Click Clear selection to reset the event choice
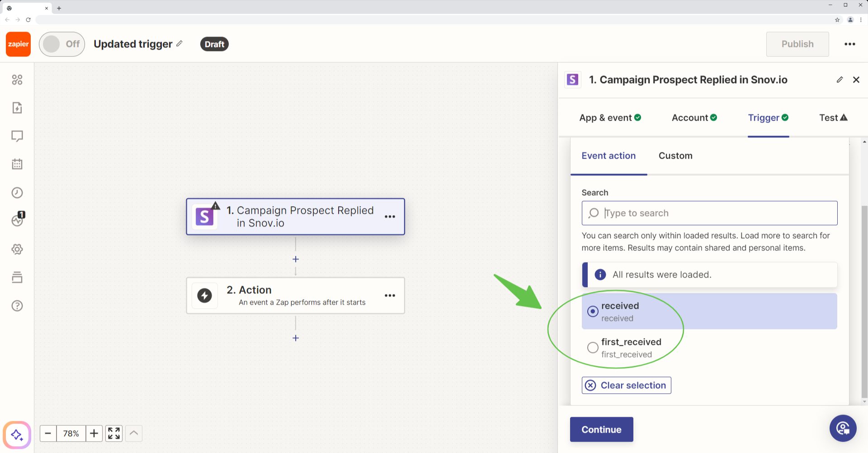Screen dimensions: 868x453 coord(626,385)
